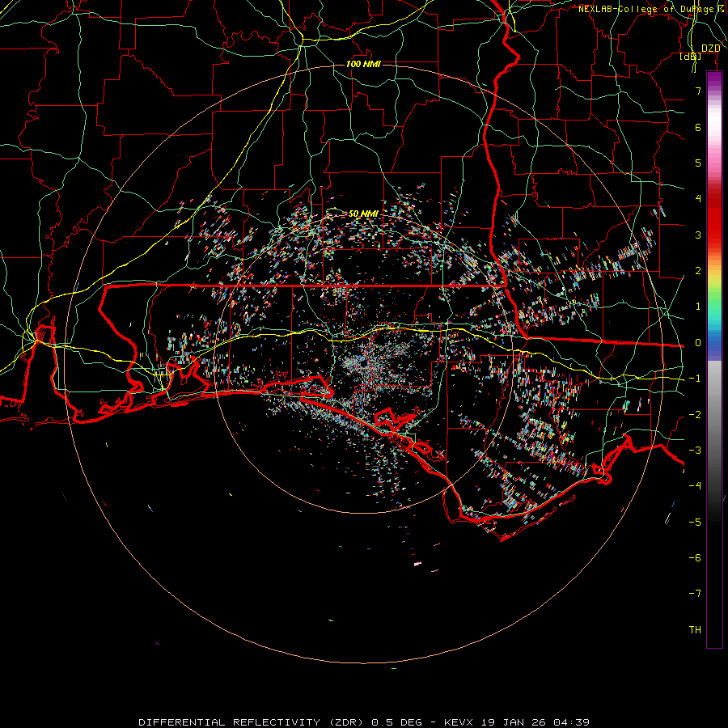Click the NEXLAB-College of DuPage watermark text
Screen dimensions: 728x728
(x=649, y=9)
